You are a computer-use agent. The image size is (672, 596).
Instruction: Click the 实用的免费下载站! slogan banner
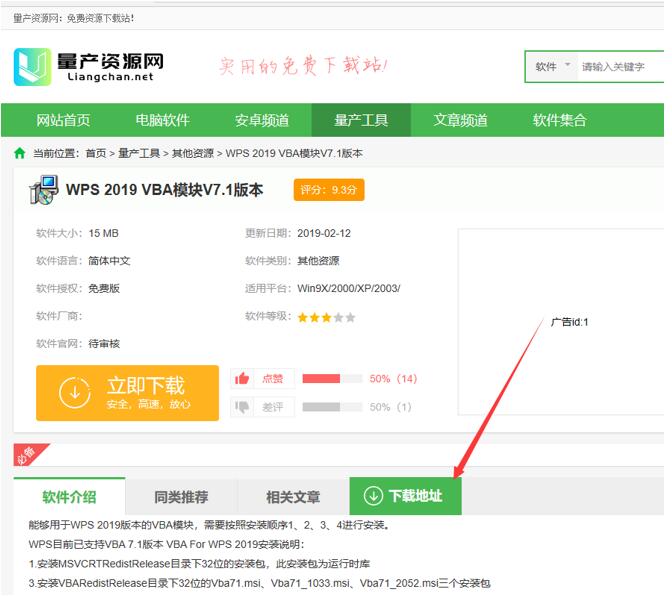pyautogui.click(x=303, y=66)
